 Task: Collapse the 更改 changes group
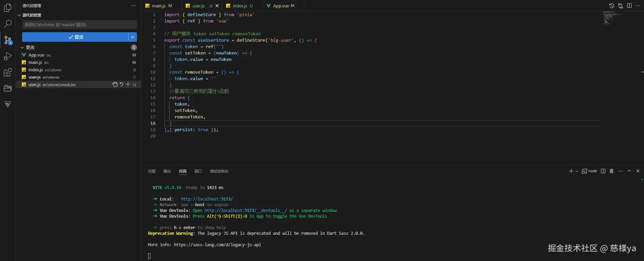pyautogui.click(x=28, y=47)
